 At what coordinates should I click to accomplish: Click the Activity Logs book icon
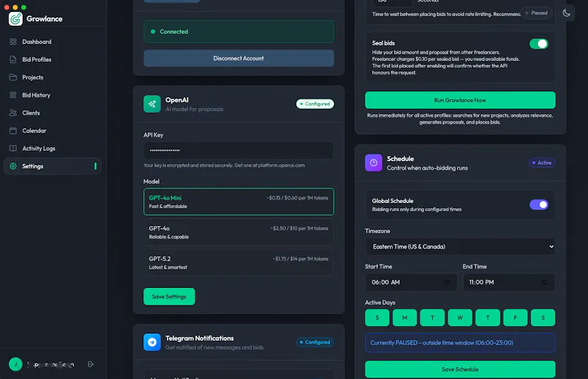(13, 149)
